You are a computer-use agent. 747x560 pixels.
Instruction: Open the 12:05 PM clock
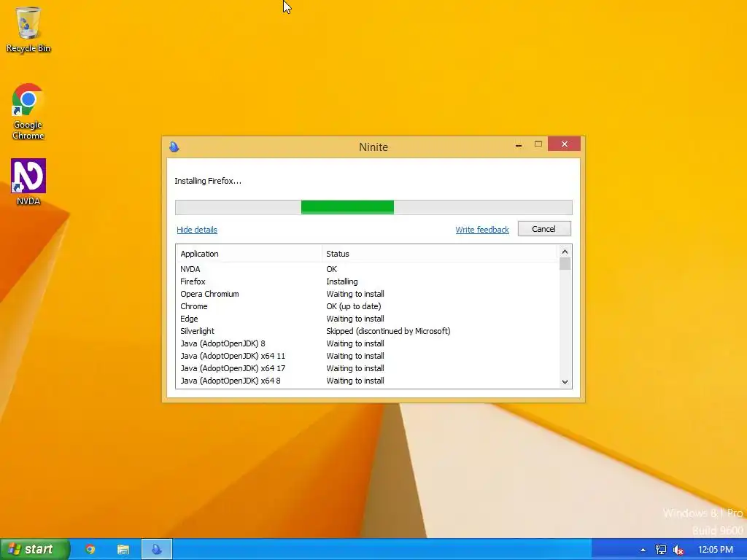pyautogui.click(x=716, y=550)
